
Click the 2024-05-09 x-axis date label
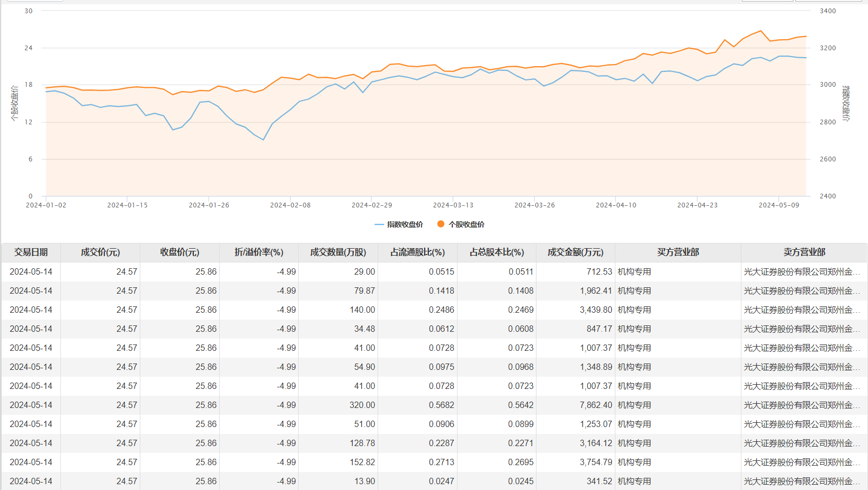[x=778, y=205]
